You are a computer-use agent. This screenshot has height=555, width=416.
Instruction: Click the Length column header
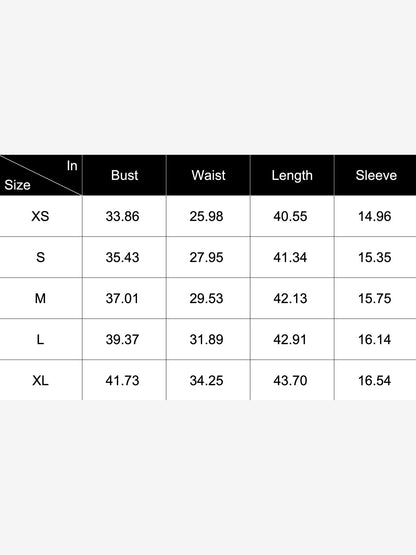292,176
